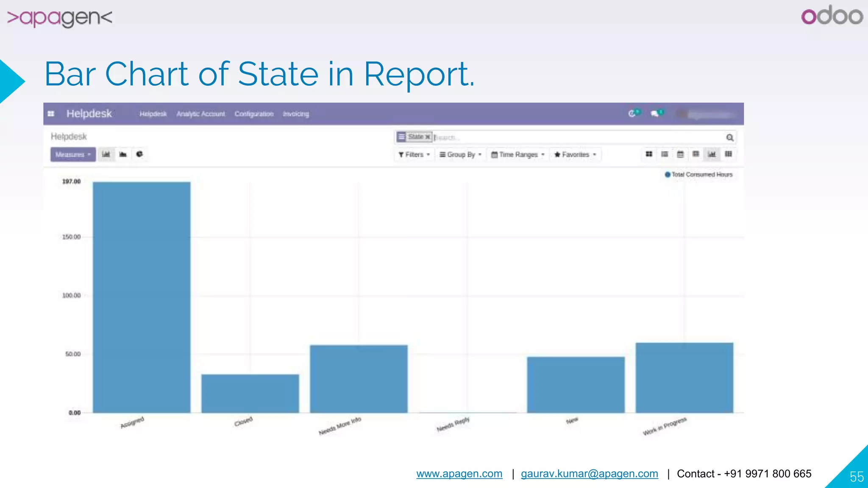
Task: Click the New bar in the chart
Action: (x=576, y=385)
